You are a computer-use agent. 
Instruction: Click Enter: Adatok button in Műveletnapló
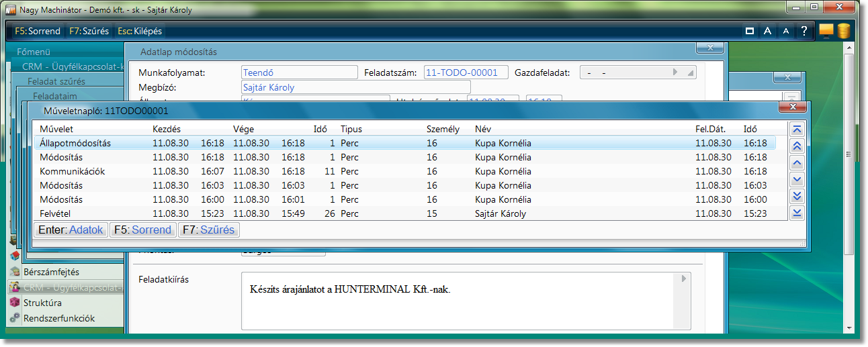pyautogui.click(x=71, y=230)
